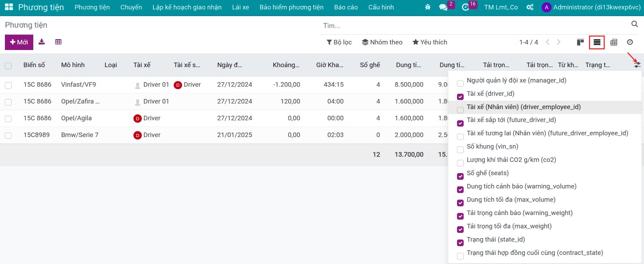Open the settings gears icon in navbar
Viewport: 644px width, 264px height.
[530, 7]
